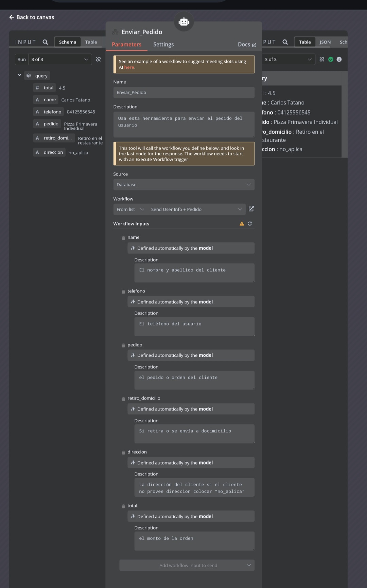Click the 'Enviar_Pedido' node title

click(x=142, y=32)
